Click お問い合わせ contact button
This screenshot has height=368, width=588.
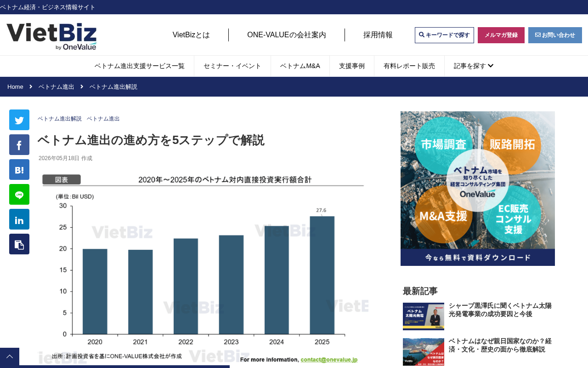pos(555,35)
